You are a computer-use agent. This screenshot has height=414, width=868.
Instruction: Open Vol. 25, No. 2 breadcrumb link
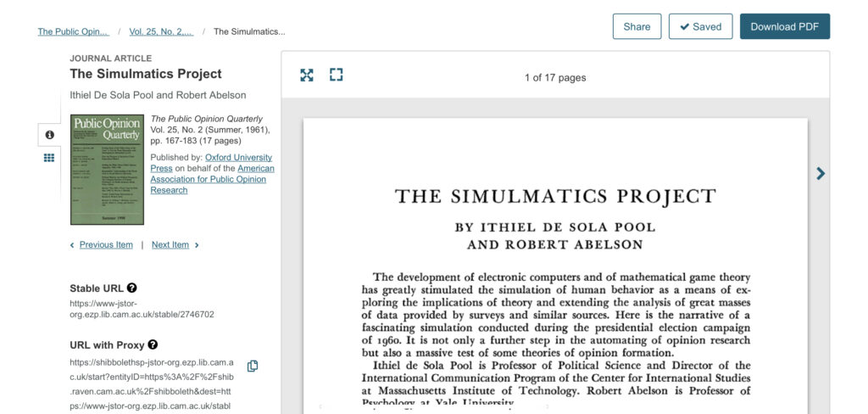coord(161,31)
